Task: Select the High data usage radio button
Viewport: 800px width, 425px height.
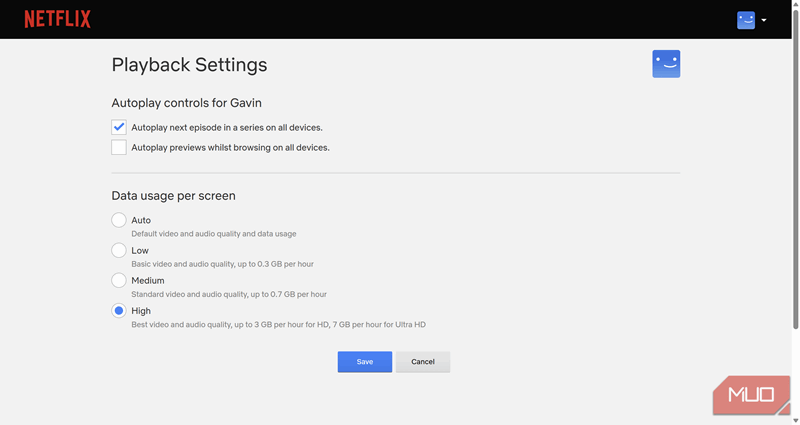Action: point(119,311)
